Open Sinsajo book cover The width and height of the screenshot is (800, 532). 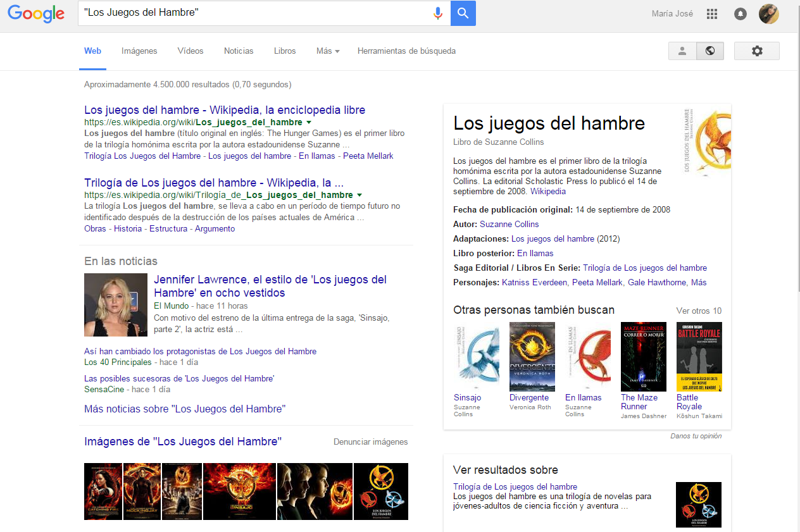click(x=476, y=357)
